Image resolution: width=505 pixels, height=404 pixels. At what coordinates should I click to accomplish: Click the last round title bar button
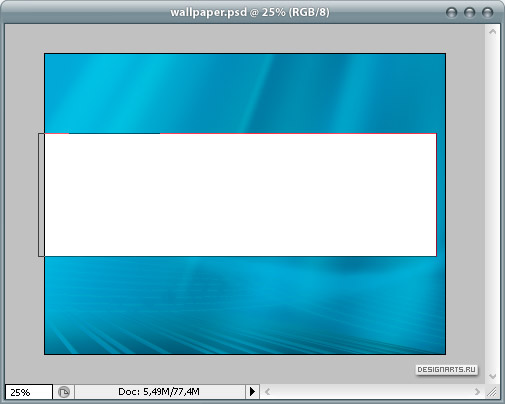tap(487, 13)
